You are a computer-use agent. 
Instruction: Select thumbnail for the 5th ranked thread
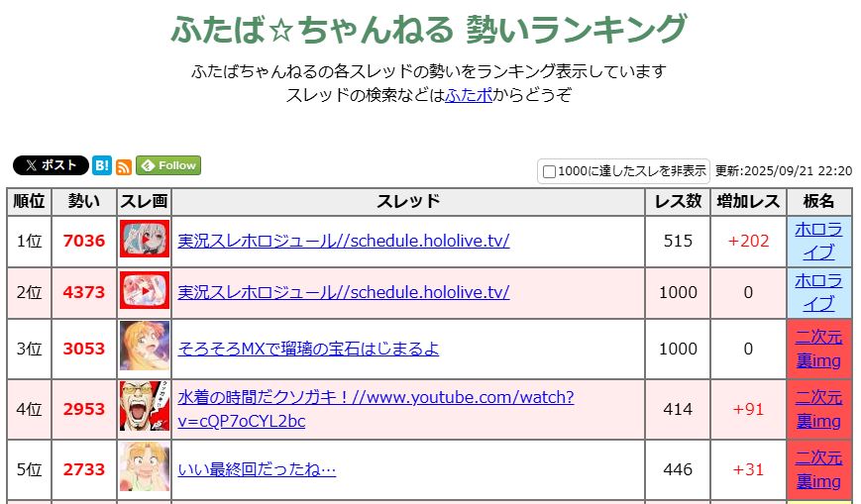[144, 468]
